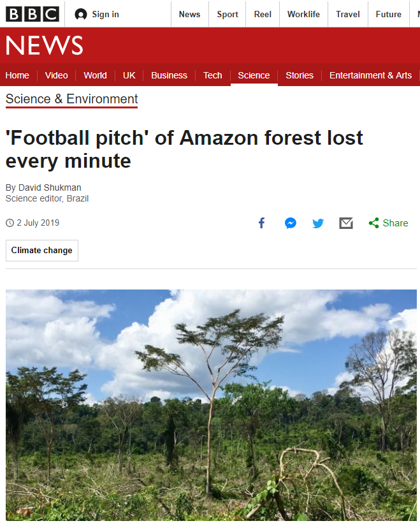The height and width of the screenshot is (528, 420).
Task: Open Travel in top navigation
Action: click(x=348, y=14)
